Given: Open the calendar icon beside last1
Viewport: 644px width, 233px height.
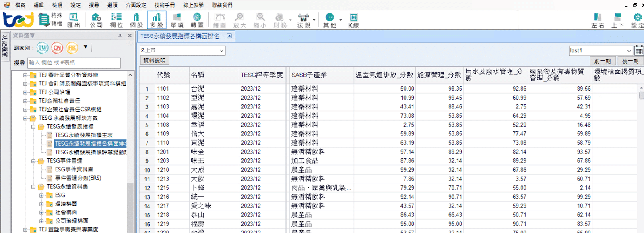Looking at the screenshot, I should click(x=639, y=51).
